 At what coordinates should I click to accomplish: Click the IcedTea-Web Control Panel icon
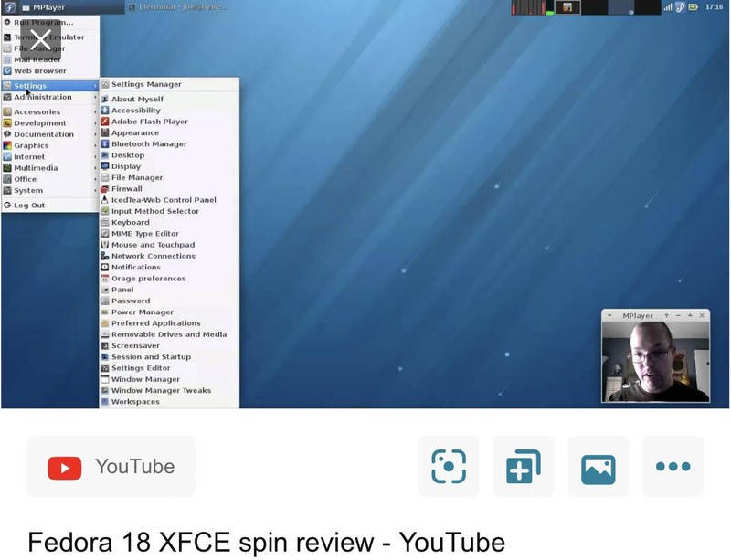105,199
